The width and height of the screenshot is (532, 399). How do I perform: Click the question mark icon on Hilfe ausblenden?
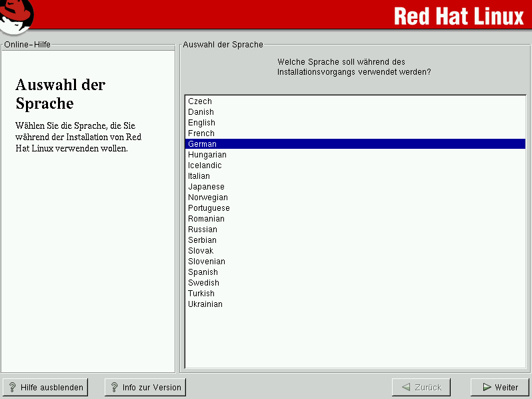tap(12, 387)
